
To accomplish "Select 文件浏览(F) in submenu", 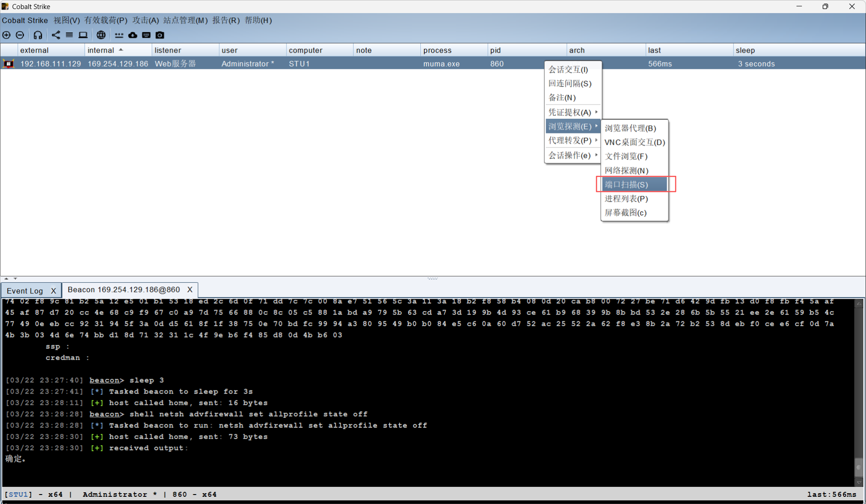I will coord(634,156).
